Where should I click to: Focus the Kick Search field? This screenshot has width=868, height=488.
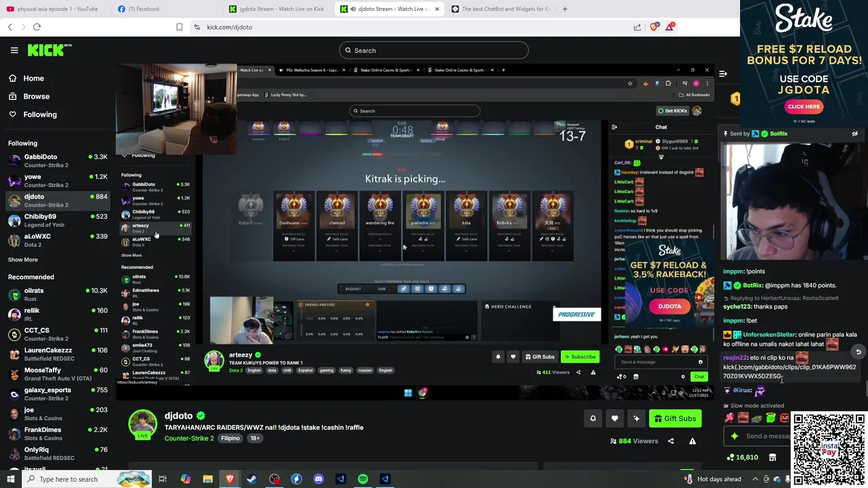[x=433, y=50]
